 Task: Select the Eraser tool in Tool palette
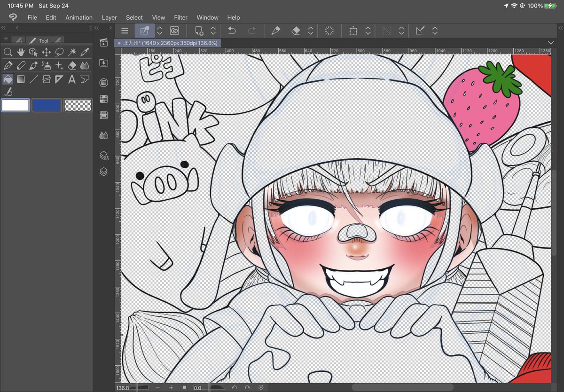(72, 65)
